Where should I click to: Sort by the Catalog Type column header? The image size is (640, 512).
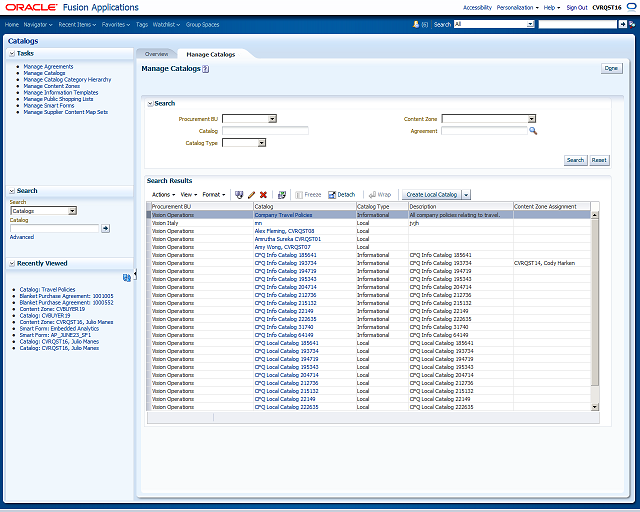point(382,207)
